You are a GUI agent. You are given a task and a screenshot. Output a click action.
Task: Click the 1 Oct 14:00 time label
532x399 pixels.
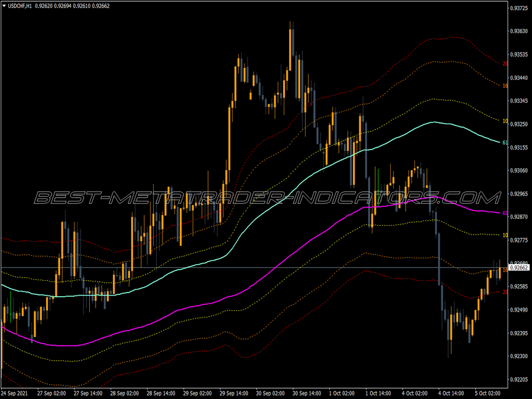click(x=378, y=393)
